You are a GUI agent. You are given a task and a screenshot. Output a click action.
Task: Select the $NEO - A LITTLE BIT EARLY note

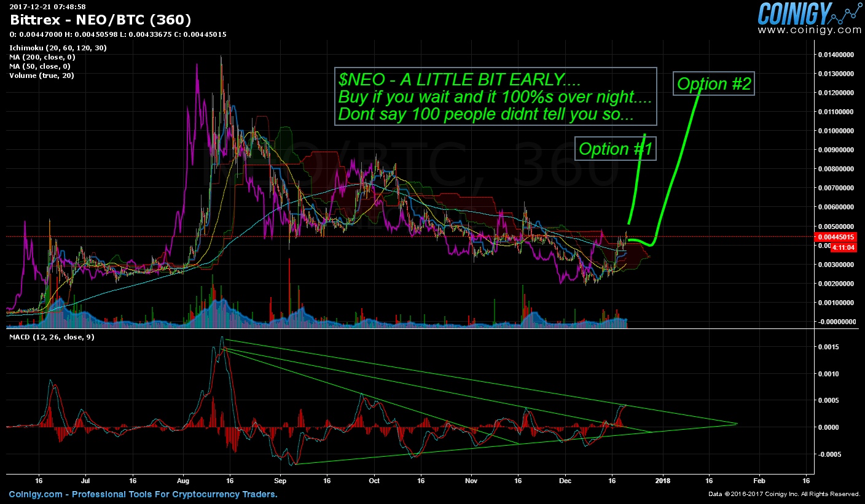pos(496,96)
